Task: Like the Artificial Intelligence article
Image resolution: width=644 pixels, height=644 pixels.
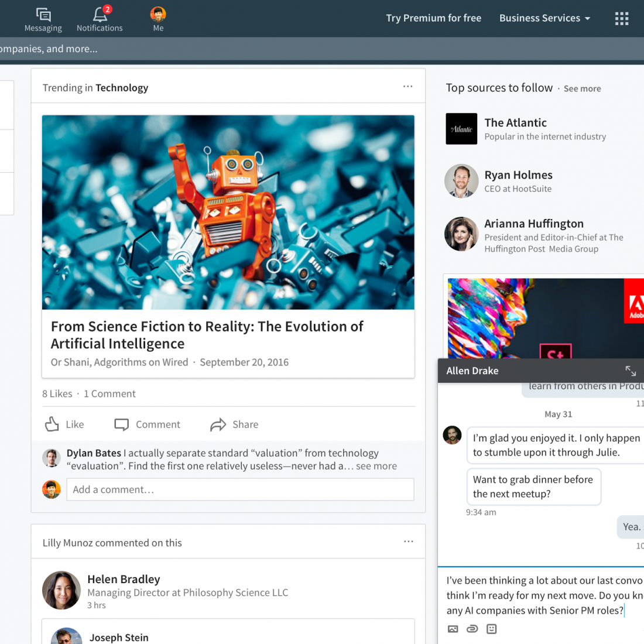Action: 64,424
